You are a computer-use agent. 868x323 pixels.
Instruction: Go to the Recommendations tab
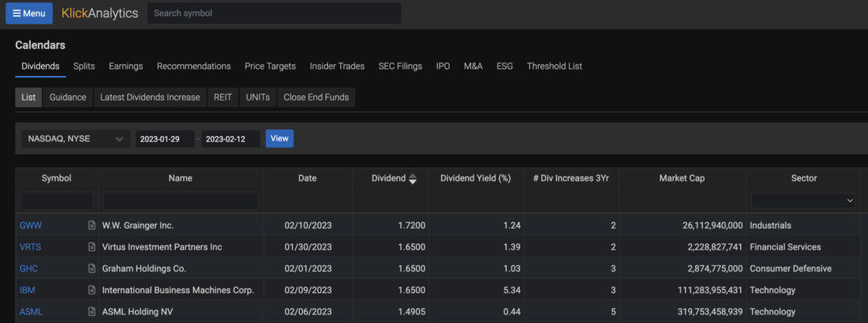(x=194, y=67)
